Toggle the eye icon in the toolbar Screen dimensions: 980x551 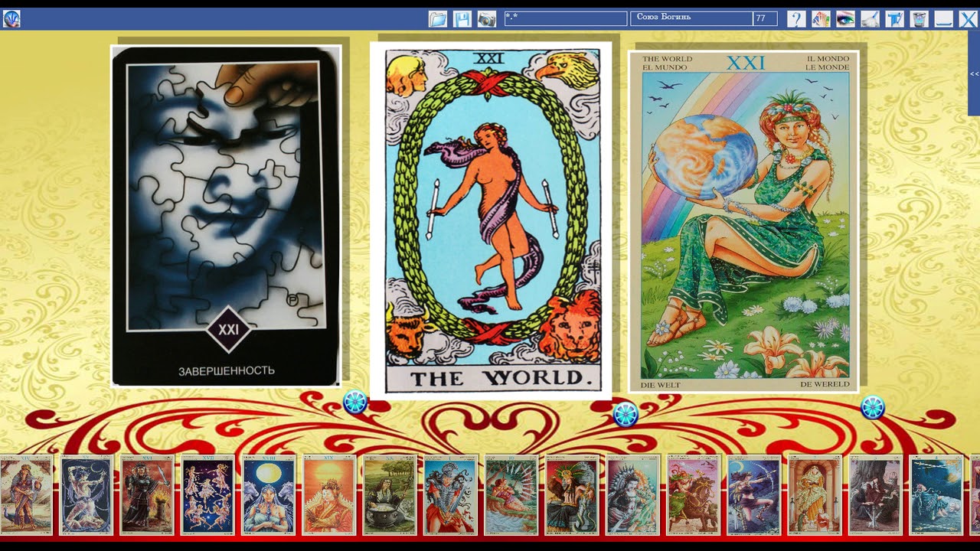coord(845,19)
